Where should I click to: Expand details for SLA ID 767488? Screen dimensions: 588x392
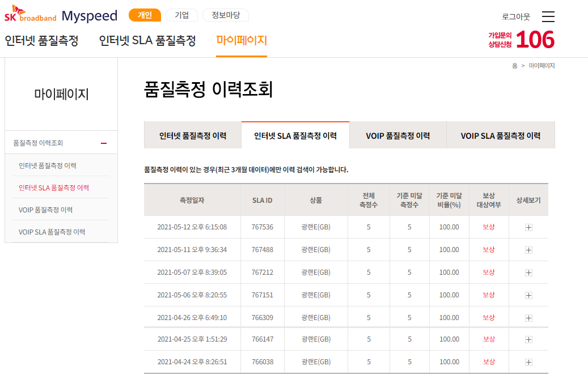coord(528,250)
